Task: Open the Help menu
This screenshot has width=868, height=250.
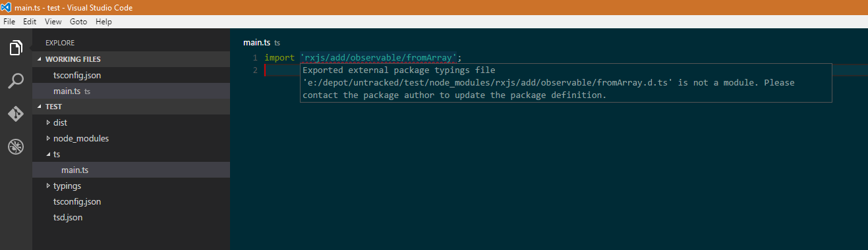Action: click(x=103, y=22)
